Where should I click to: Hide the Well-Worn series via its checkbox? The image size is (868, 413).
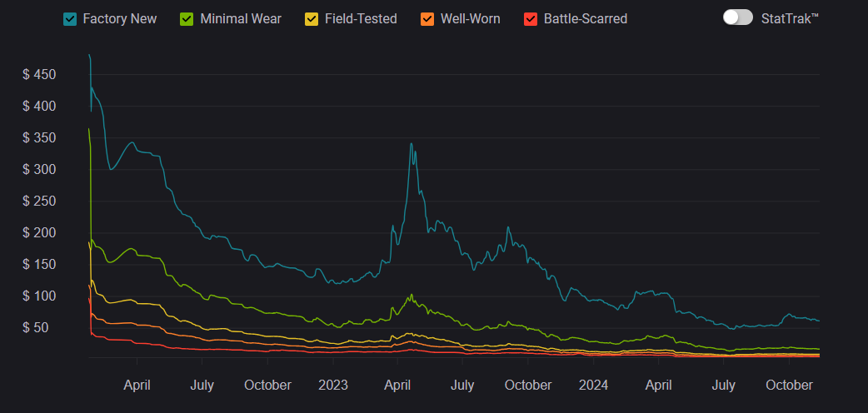427,18
